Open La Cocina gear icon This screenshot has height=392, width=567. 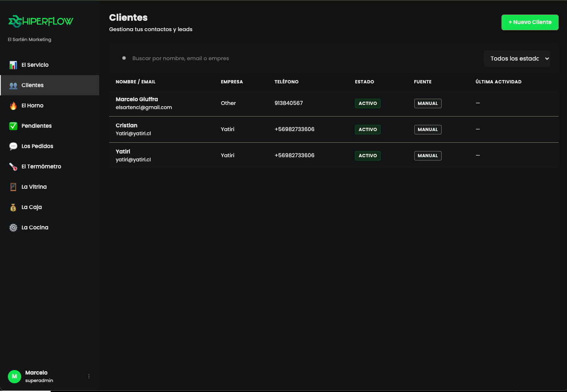pos(13,228)
